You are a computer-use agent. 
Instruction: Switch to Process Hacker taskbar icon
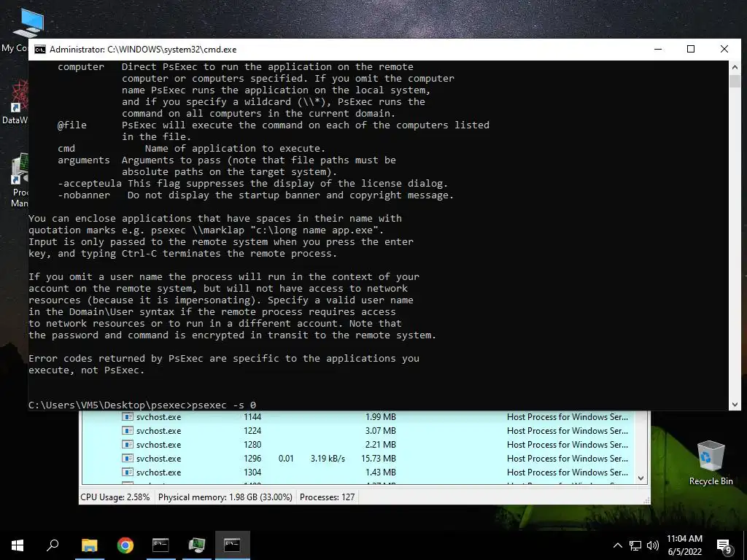click(x=196, y=545)
